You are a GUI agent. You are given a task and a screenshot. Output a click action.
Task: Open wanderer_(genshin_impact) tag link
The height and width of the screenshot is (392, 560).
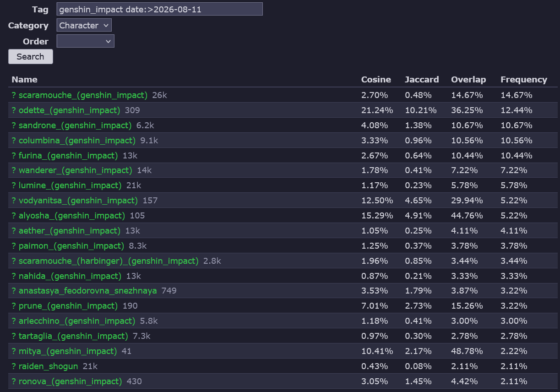click(75, 170)
